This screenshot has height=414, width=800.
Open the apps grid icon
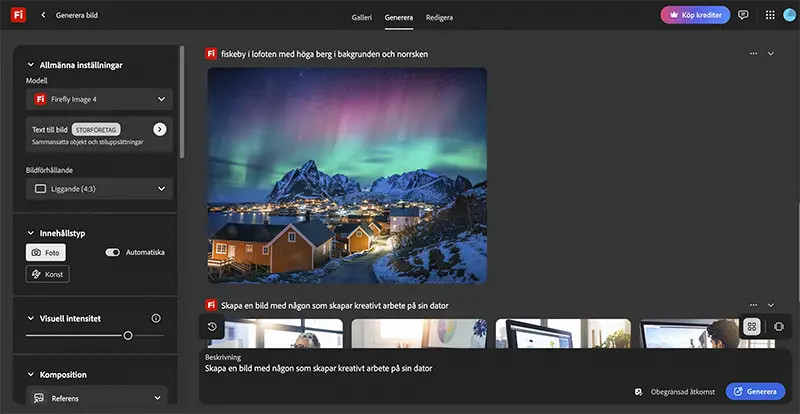pyautogui.click(x=770, y=15)
